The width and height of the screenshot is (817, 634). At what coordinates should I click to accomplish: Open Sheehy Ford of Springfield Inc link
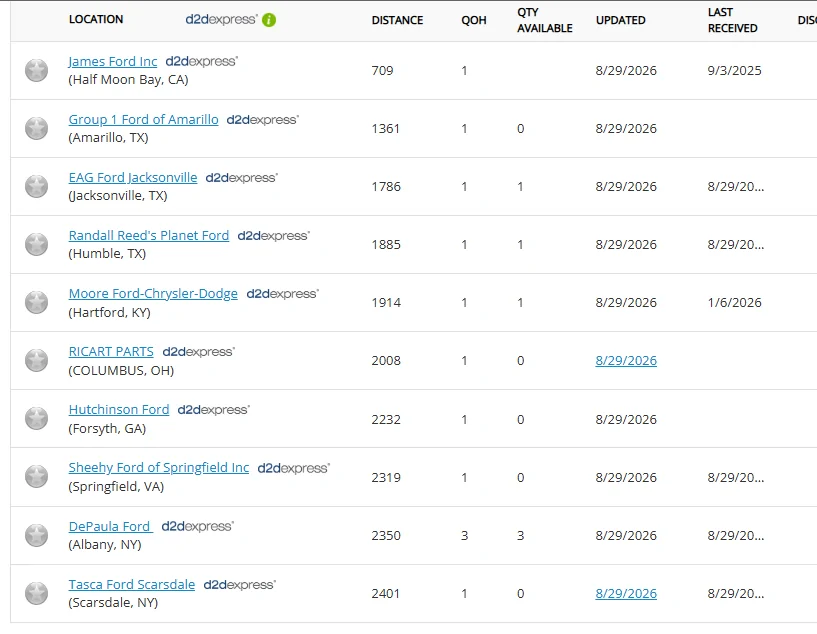point(159,468)
